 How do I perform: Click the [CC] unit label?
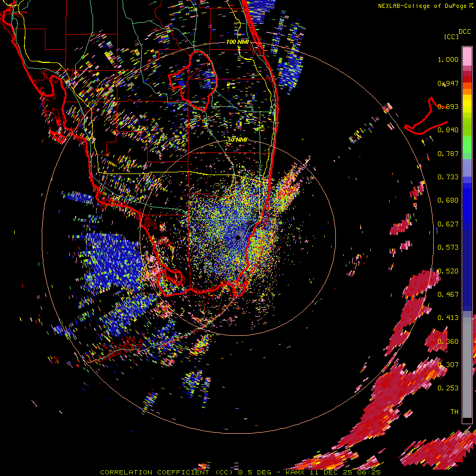(x=451, y=36)
